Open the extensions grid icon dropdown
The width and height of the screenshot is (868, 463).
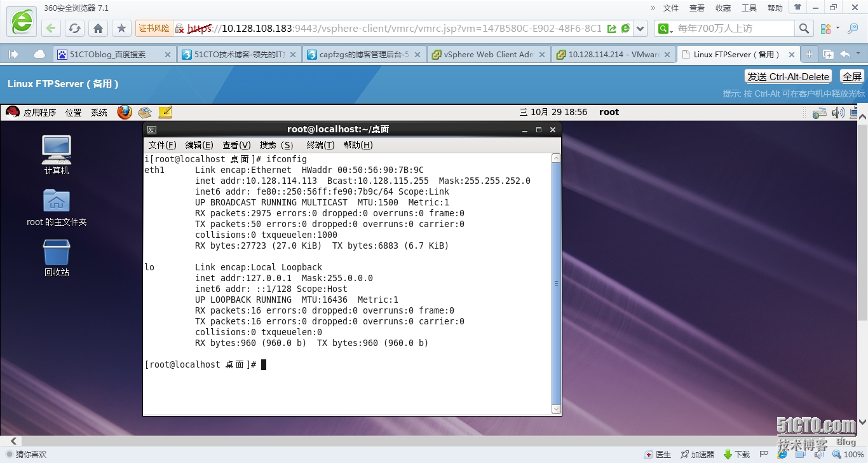pos(830,29)
